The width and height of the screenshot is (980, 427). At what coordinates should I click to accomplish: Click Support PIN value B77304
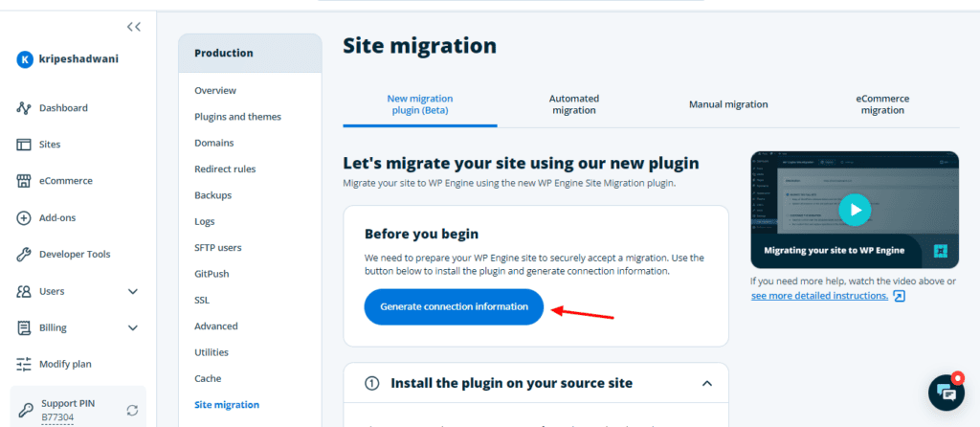coord(57,417)
